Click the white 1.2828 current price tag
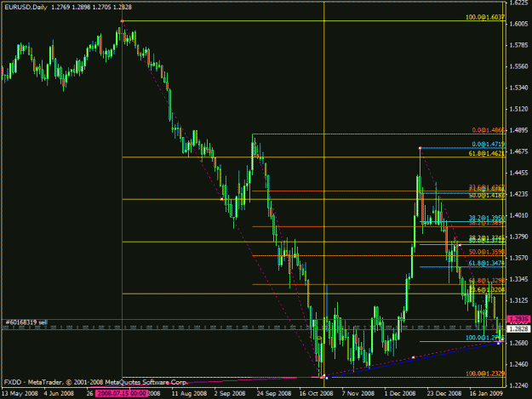Image resolution: width=532 pixels, height=399 pixels. (518, 329)
